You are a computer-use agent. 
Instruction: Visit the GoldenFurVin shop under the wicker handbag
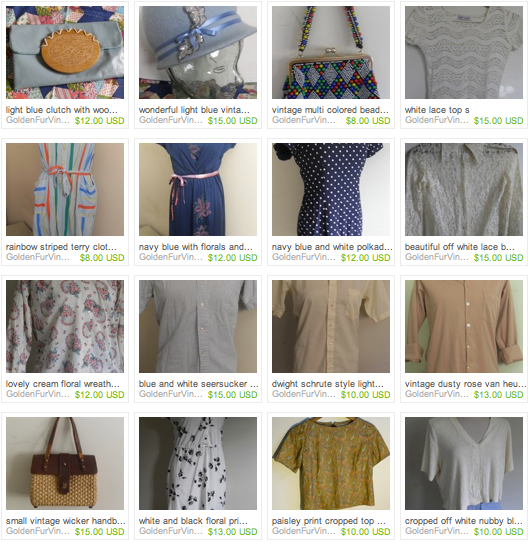point(38,531)
